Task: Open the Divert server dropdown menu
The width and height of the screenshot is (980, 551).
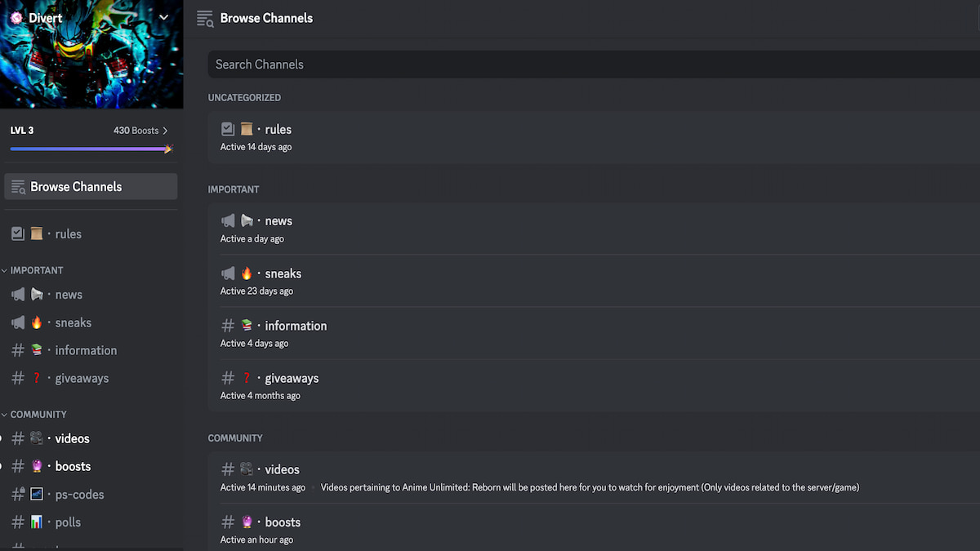Action: pos(163,16)
